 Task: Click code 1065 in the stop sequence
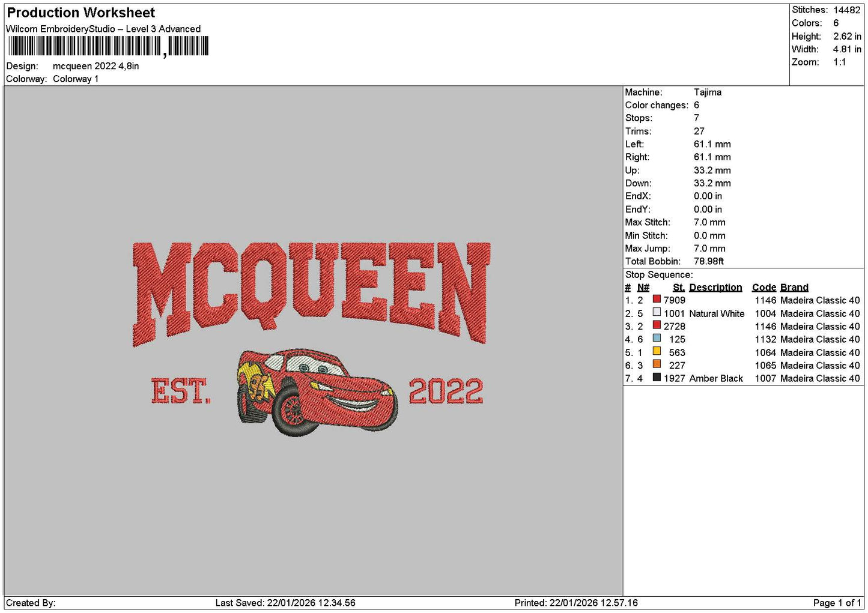[x=766, y=366]
